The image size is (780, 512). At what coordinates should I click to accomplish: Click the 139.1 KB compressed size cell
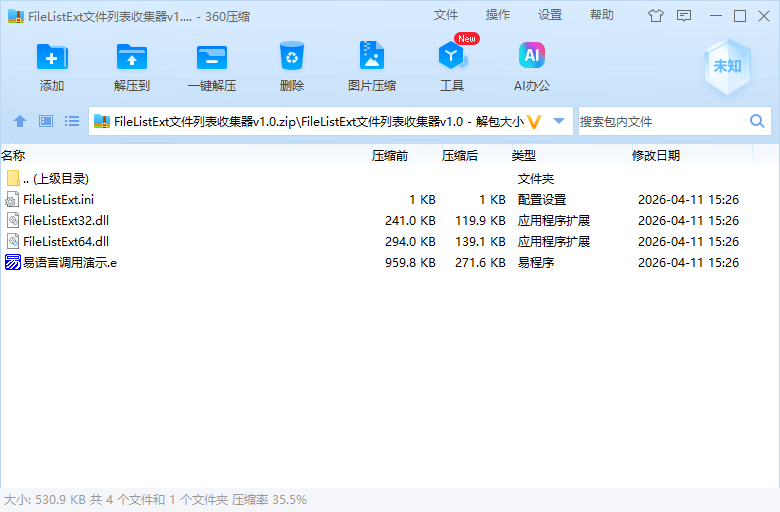click(x=481, y=241)
